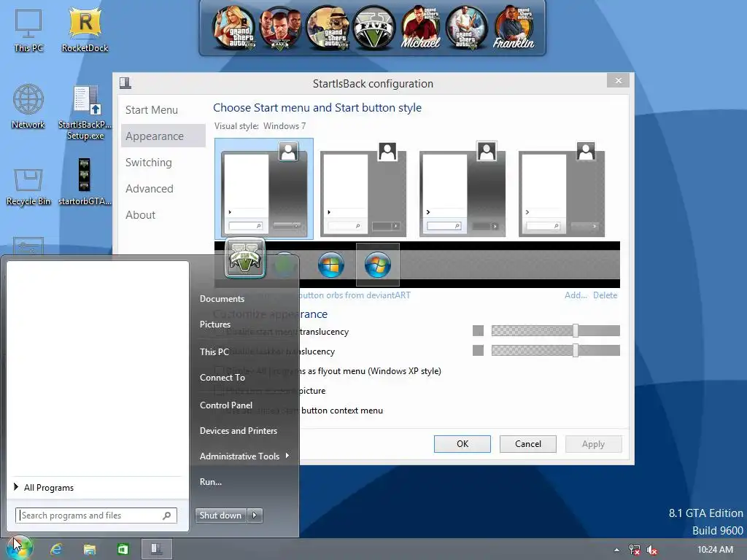Select the StartIsBack Setup.exe desktop file
This screenshot has height=560, width=747.
point(85,112)
